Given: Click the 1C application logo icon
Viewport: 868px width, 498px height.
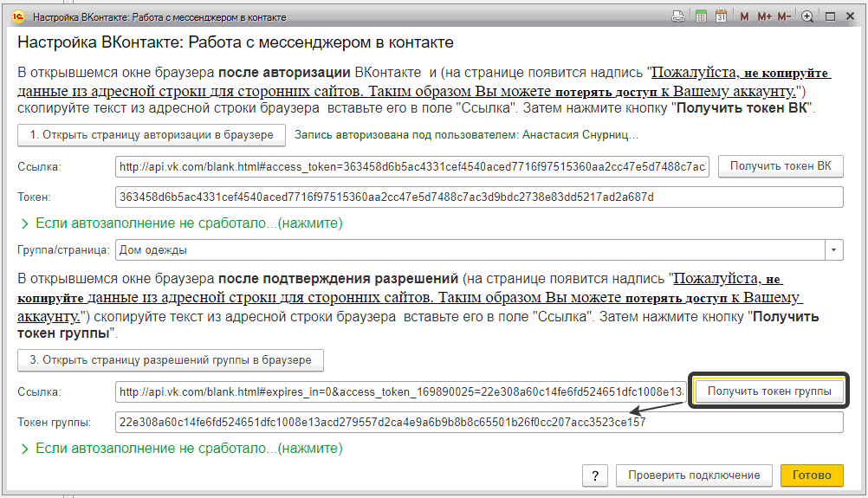Looking at the screenshot, I should pos(18,16).
